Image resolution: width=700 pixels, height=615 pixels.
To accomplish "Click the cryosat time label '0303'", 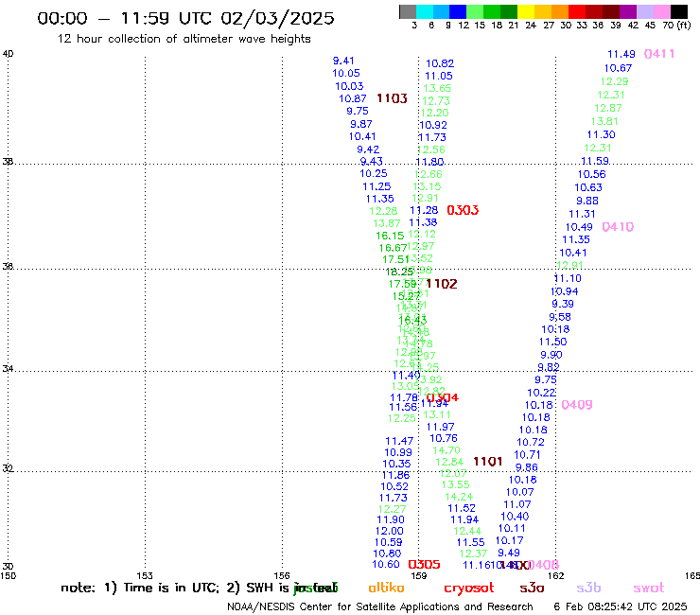I will (x=463, y=210).
